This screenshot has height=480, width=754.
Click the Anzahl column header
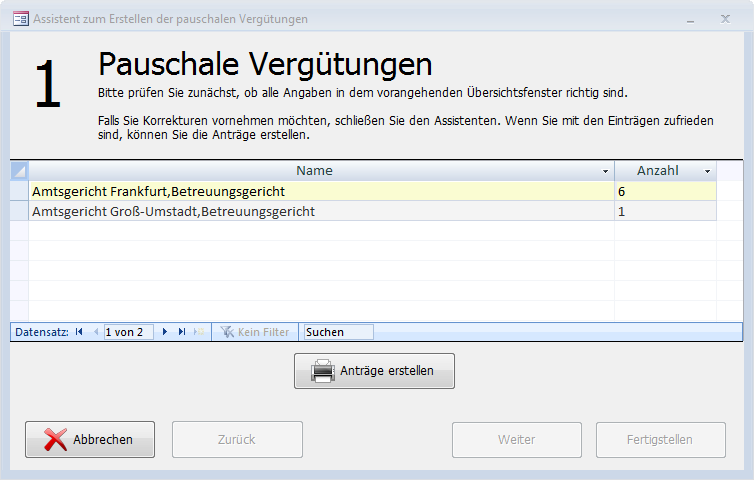pos(666,171)
